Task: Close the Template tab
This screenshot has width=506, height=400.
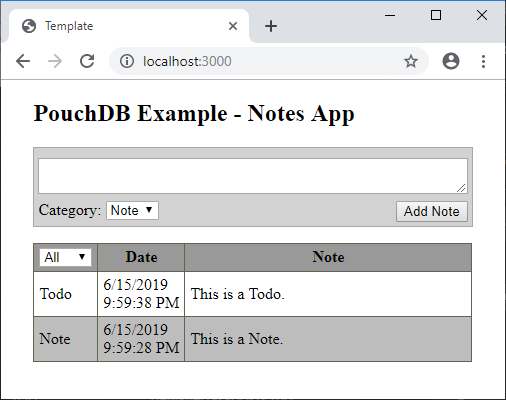Action: tap(233, 26)
